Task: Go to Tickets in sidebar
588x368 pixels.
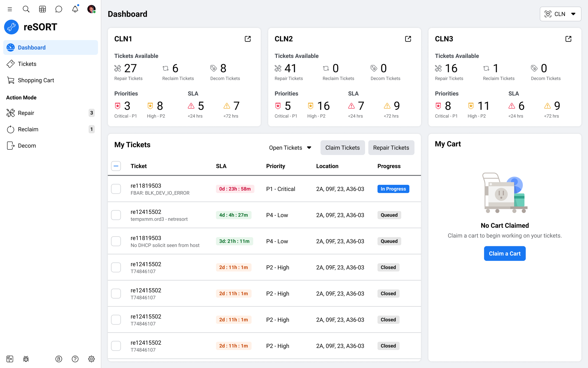Action: [27, 64]
